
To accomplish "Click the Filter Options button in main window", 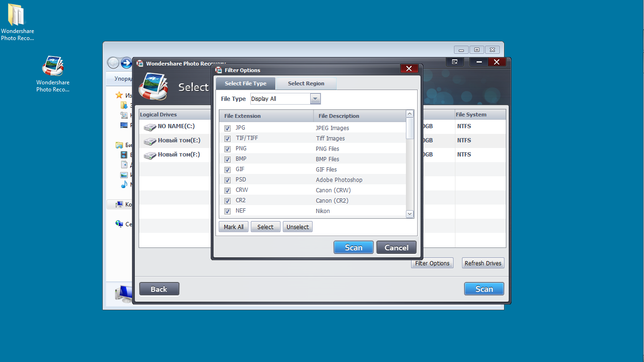I will pyautogui.click(x=432, y=263).
